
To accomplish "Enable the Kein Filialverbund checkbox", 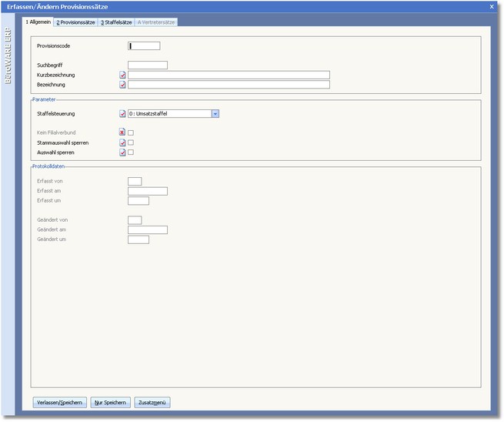I will [x=131, y=133].
